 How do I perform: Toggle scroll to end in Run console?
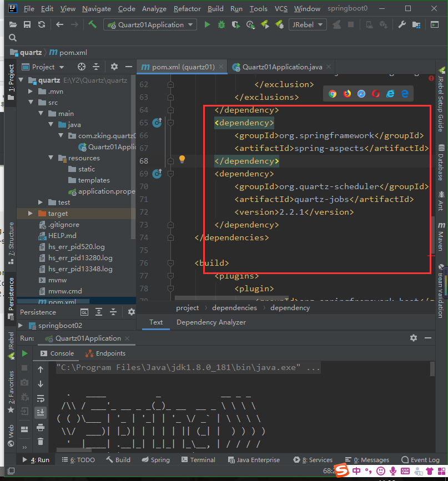click(x=41, y=412)
